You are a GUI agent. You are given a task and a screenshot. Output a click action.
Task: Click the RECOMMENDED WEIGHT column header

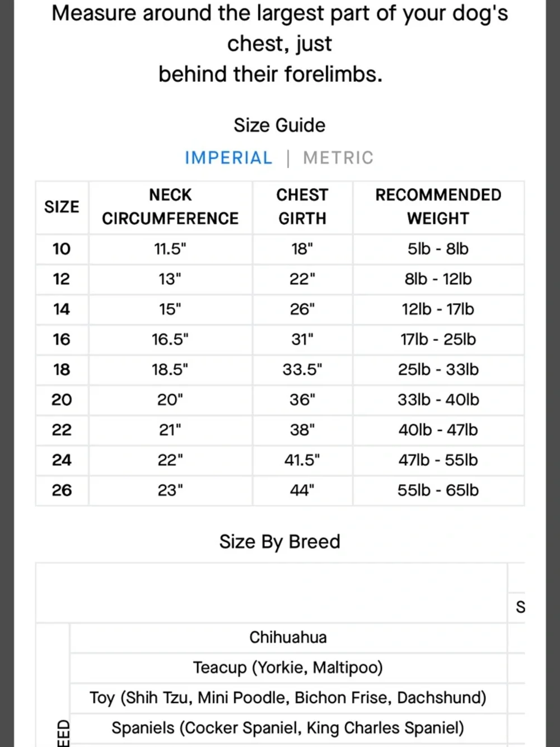coord(438,207)
